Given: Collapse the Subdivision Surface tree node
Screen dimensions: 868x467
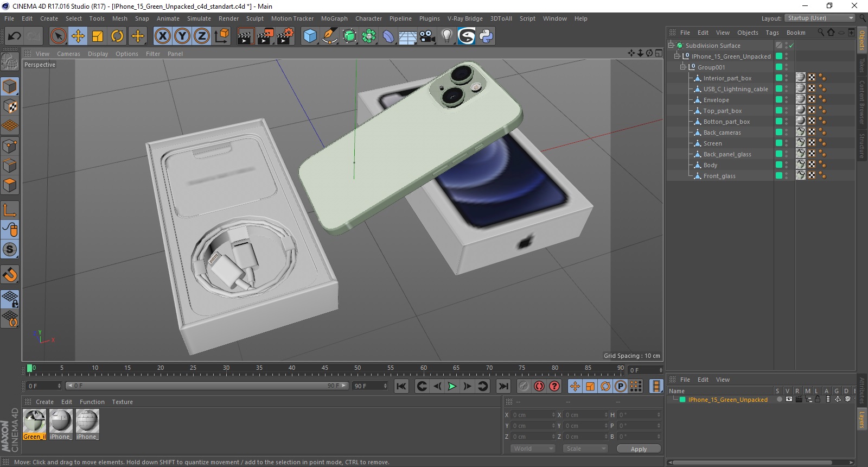Looking at the screenshot, I should coord(671,46).
